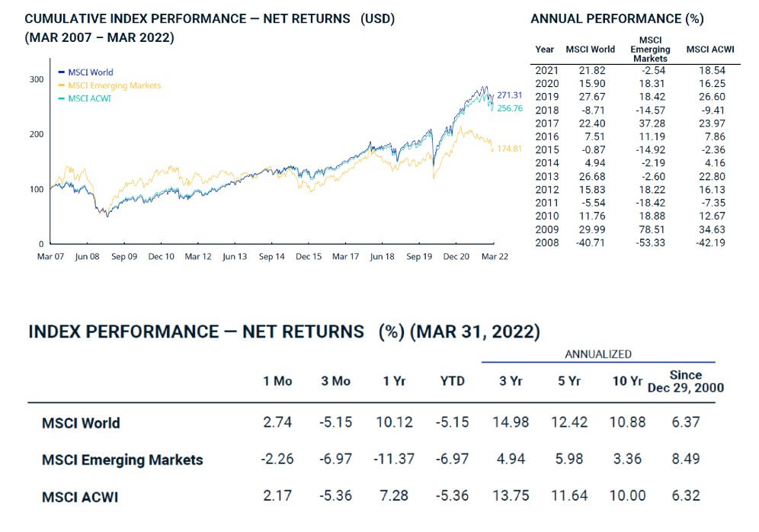Click the 2008 row in annual table

(x=547, y=242)
